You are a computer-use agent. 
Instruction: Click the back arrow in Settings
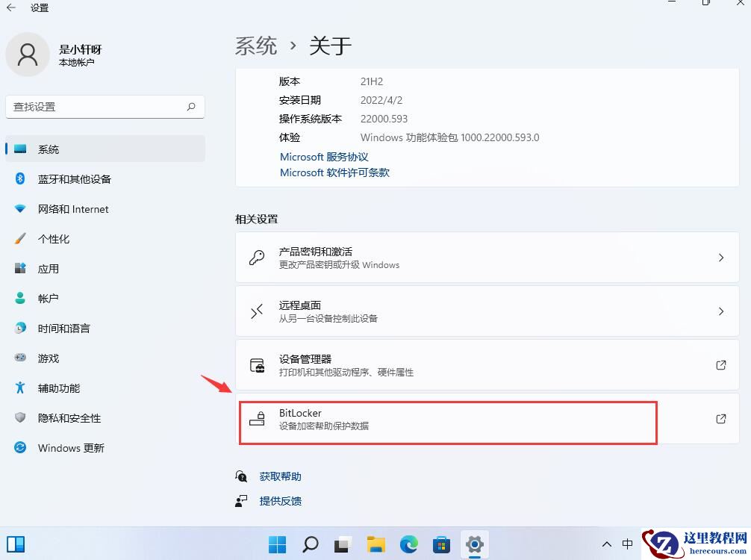click(12, 8)
